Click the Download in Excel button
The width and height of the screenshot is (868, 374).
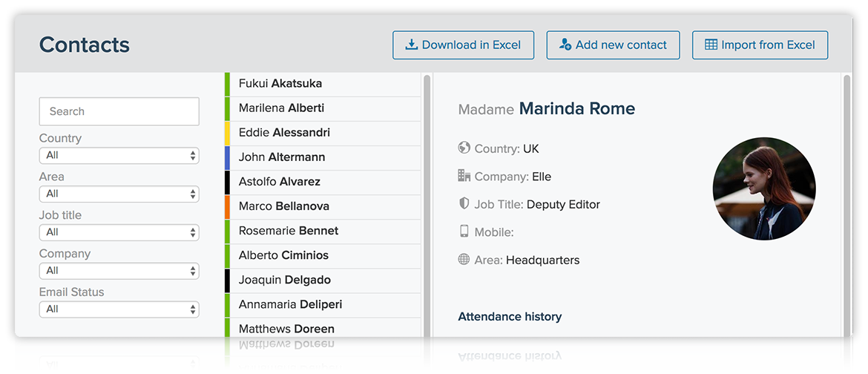coord(464,45)
